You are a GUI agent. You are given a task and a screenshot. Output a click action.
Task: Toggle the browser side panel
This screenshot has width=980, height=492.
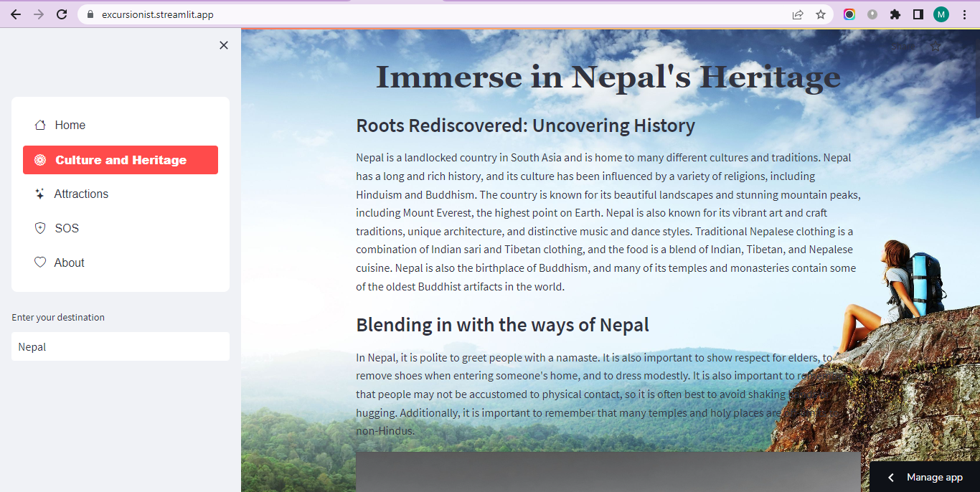(x=918, y=14)
